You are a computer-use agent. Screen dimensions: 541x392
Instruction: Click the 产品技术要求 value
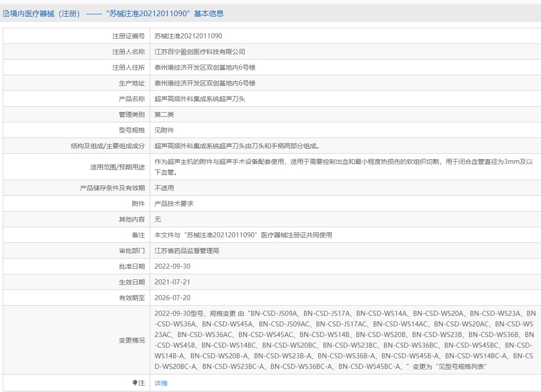174,204
